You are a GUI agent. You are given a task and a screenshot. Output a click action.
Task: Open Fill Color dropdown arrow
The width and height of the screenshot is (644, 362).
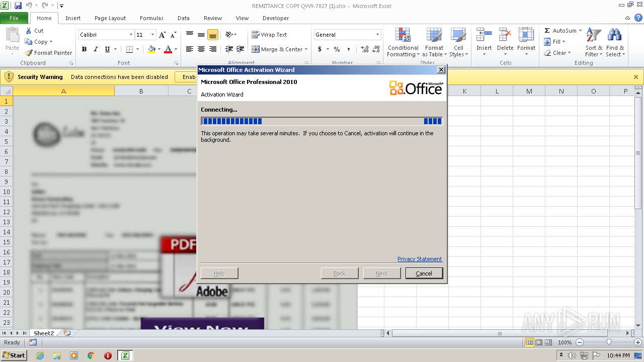(x=159, y=49)
